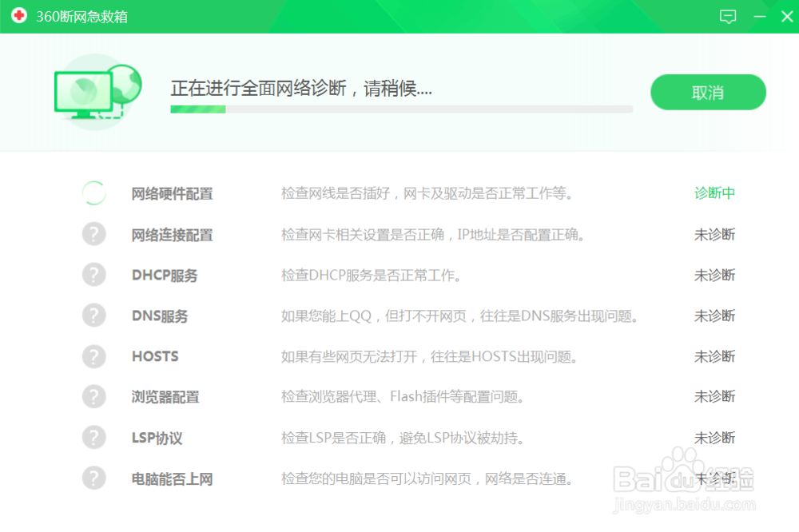Click the green progress bar
This screenshot has height=532, width=799.
pyautogui.click(x=200, y=109)
